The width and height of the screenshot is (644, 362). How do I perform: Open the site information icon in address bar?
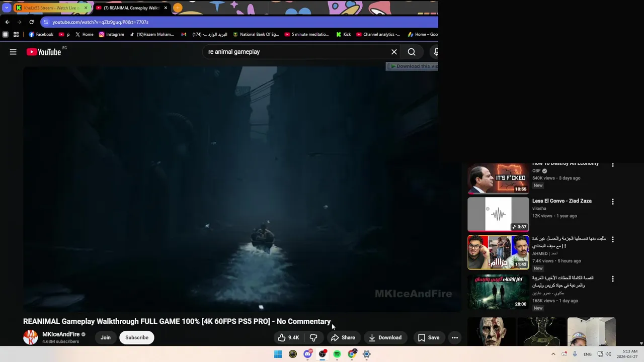[46, 22]
